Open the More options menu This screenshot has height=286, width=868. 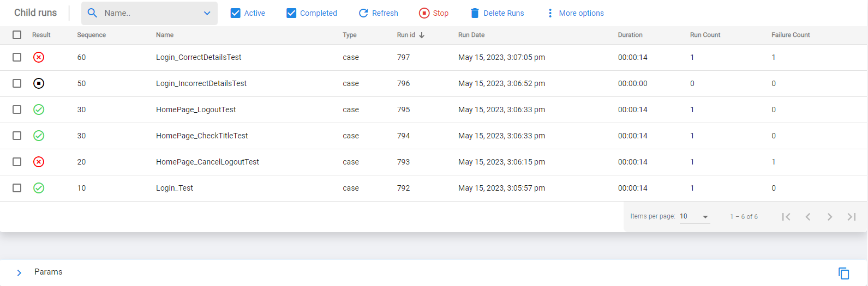coord(576,13)
